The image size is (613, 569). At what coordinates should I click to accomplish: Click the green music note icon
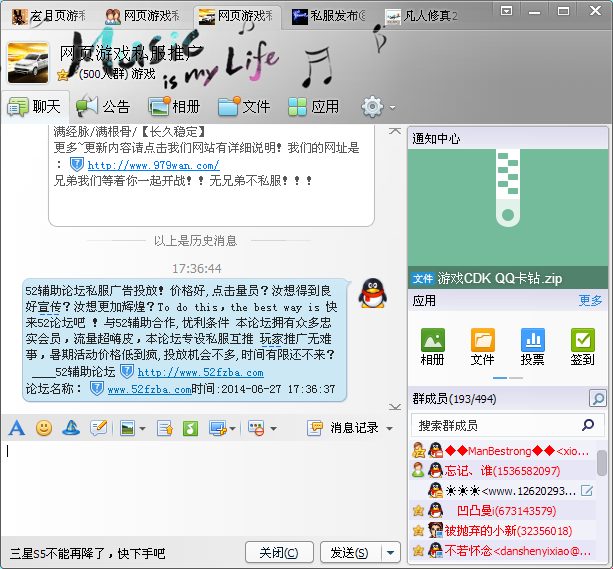point(190,428)
